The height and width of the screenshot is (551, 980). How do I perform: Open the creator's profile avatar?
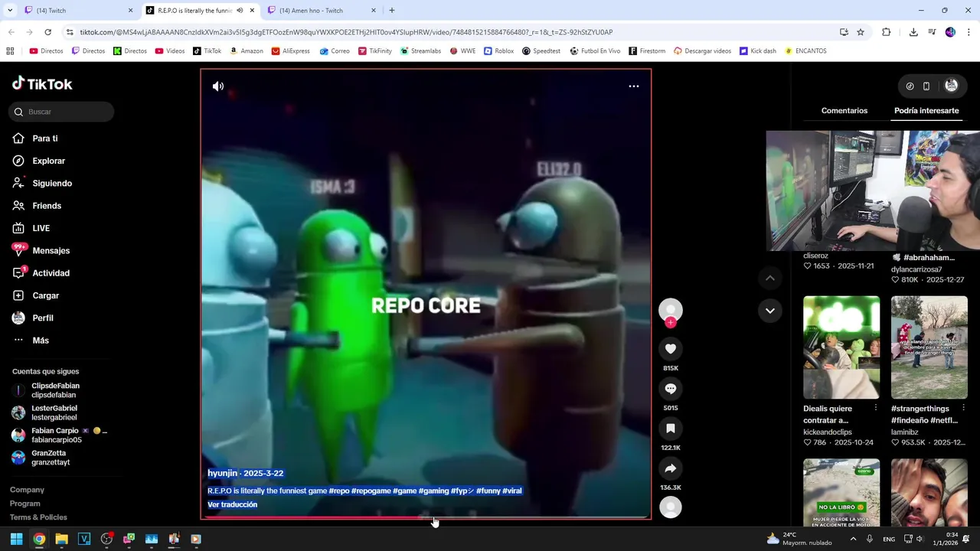671,309
